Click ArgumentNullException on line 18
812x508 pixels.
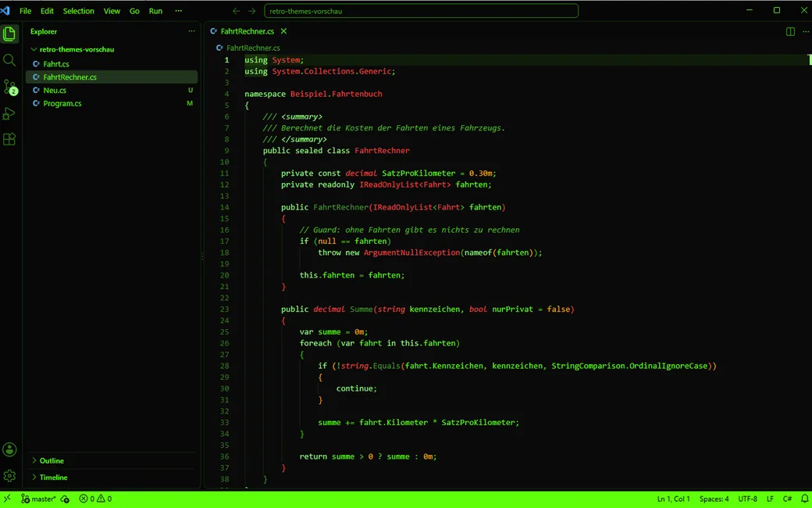pos(411,252)
